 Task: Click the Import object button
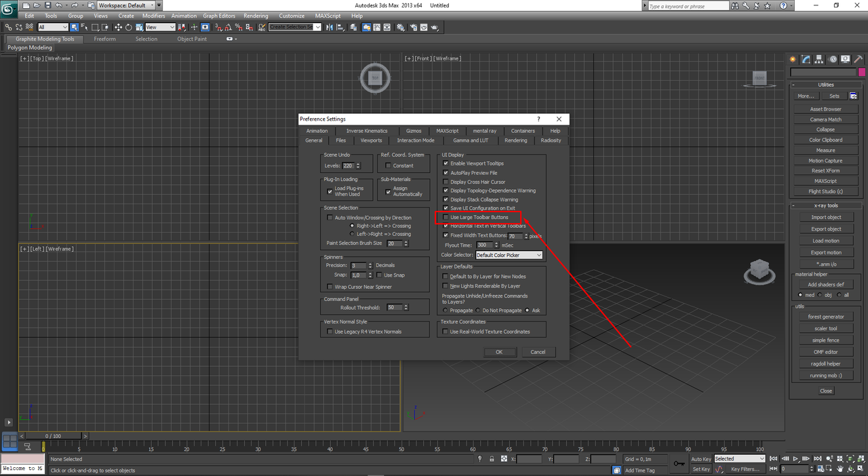pyautogui.click(x=825, y=218)
